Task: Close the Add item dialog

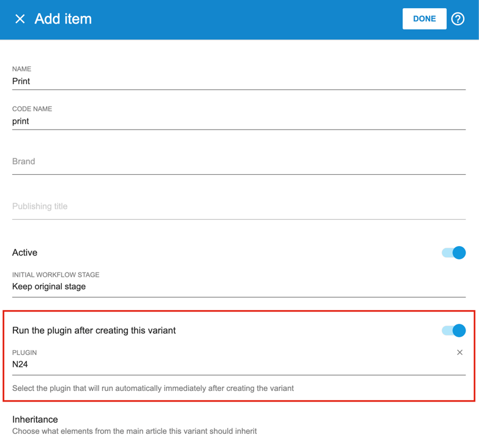Action: pos(20,19)
